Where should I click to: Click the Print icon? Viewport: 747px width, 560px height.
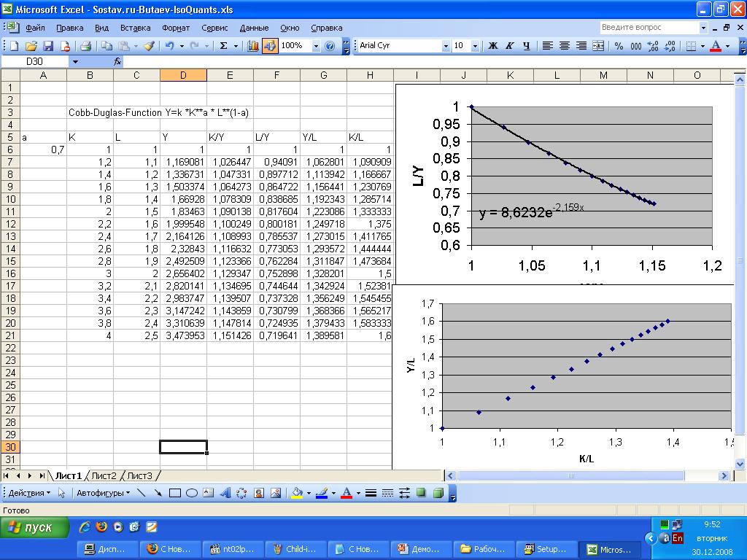coord(85,46)
